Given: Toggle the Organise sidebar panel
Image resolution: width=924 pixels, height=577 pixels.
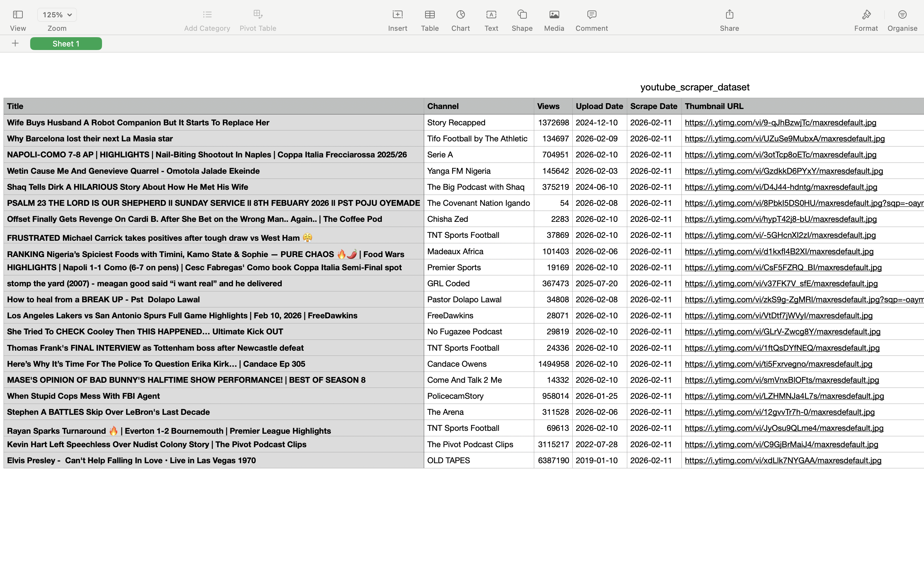Looking at the screenshot, I should pyautogui.click(x=902, y=15).
